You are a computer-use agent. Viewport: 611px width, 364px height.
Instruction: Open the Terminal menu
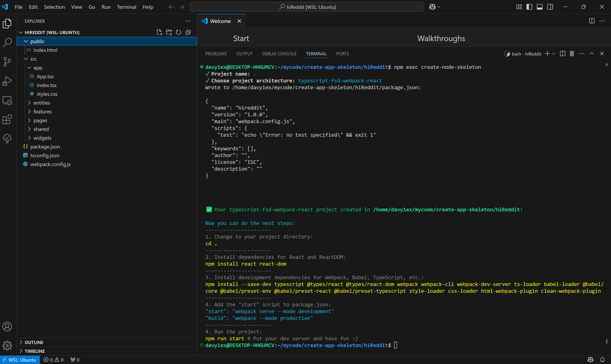point(126,7)
